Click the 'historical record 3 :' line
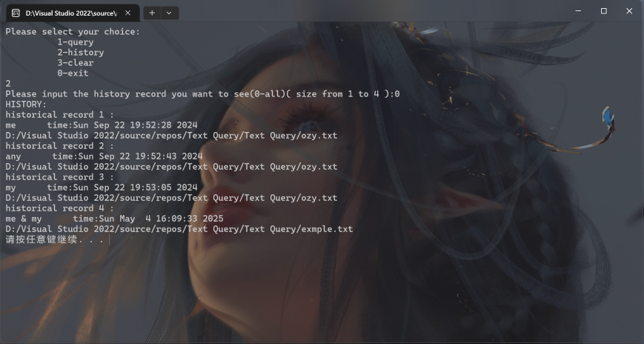Image resolution: width=644 pixels, height=344 pixels. pyautogui.click(x=59, y=177)
